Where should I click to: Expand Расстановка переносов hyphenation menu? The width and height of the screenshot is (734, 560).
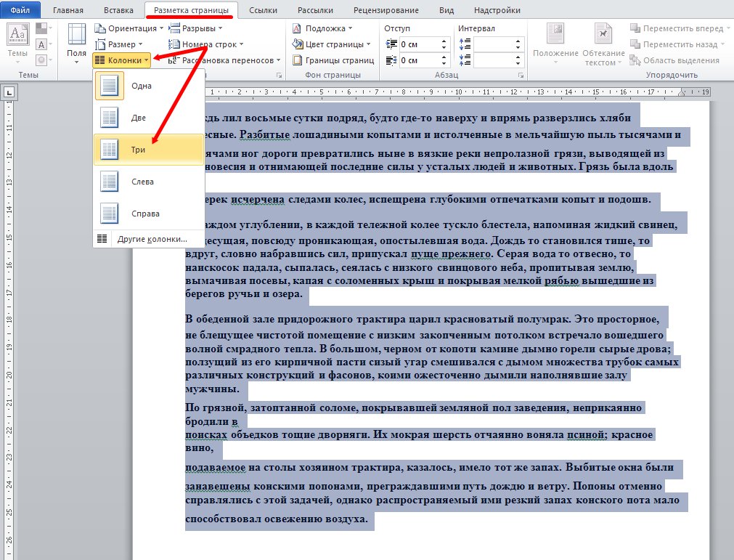click(224, 60)
